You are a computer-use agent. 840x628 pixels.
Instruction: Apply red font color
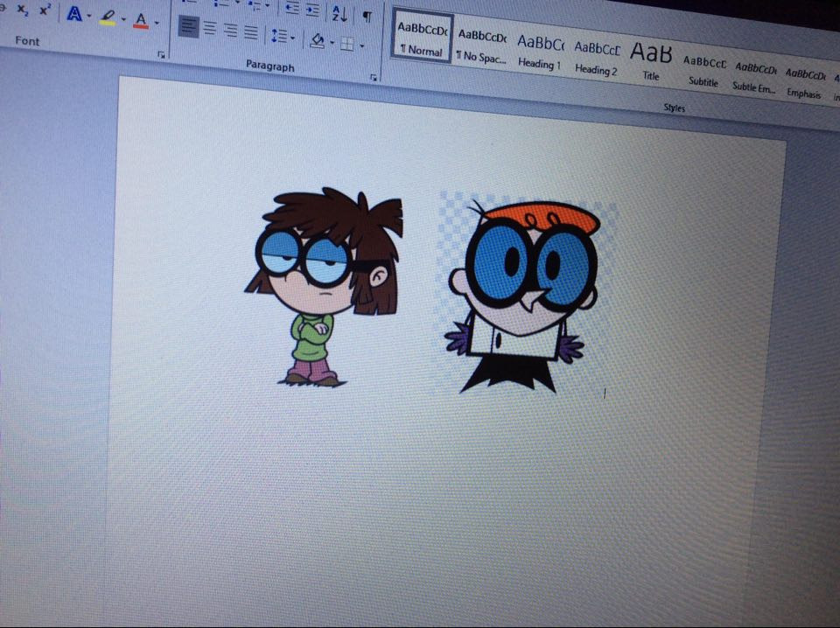(x=141, y=21)
